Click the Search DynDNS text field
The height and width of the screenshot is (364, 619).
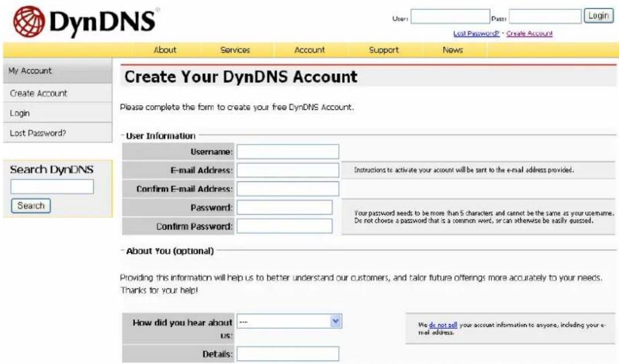(52, 187)
